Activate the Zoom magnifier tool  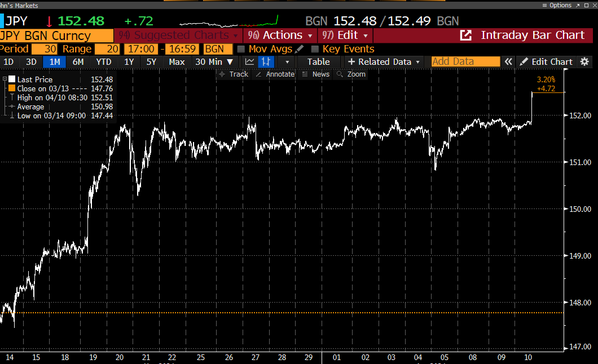pos(351,74)
